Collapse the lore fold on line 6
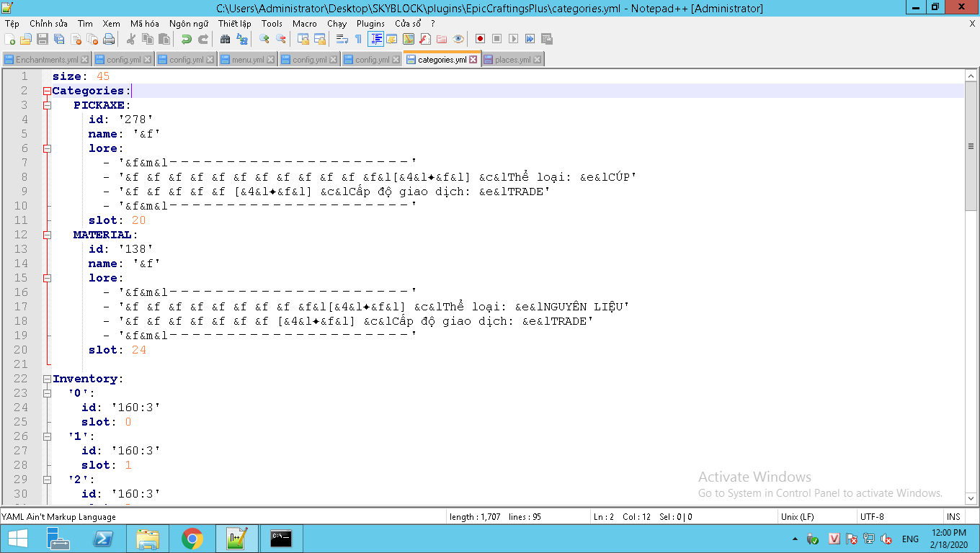Viewport: 980px width, 553px height. (x=48, y=148)
